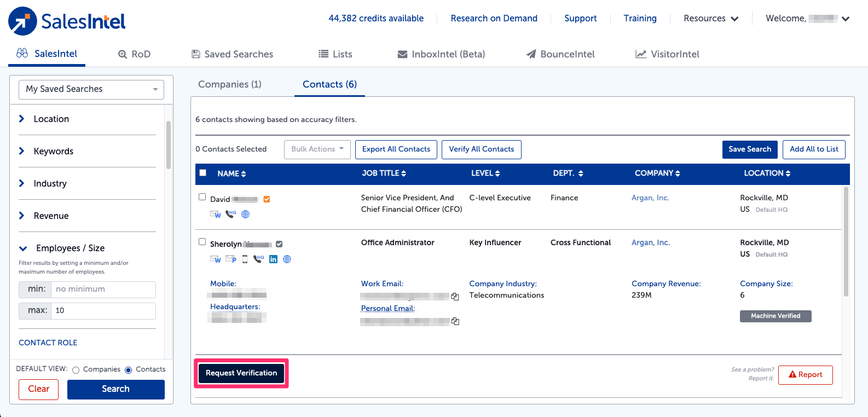
Task: Copy the Work Email address
Action: [x=455, y=297]
